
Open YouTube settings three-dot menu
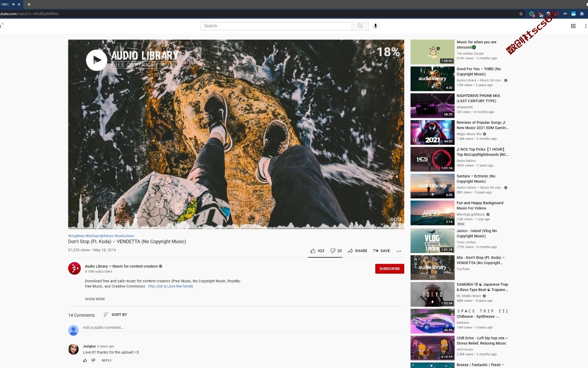pos(585,26)
